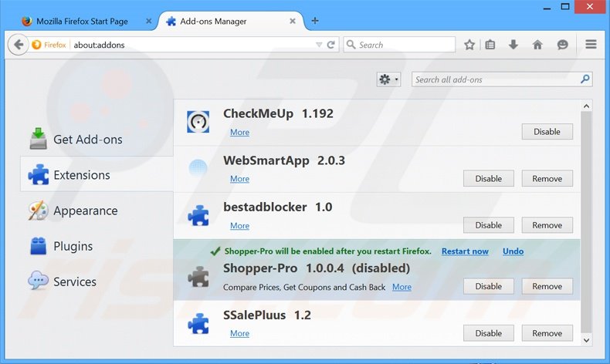
Task: Click the Shopper-Pro gray puzzle icon
Action: pos(198,277)
